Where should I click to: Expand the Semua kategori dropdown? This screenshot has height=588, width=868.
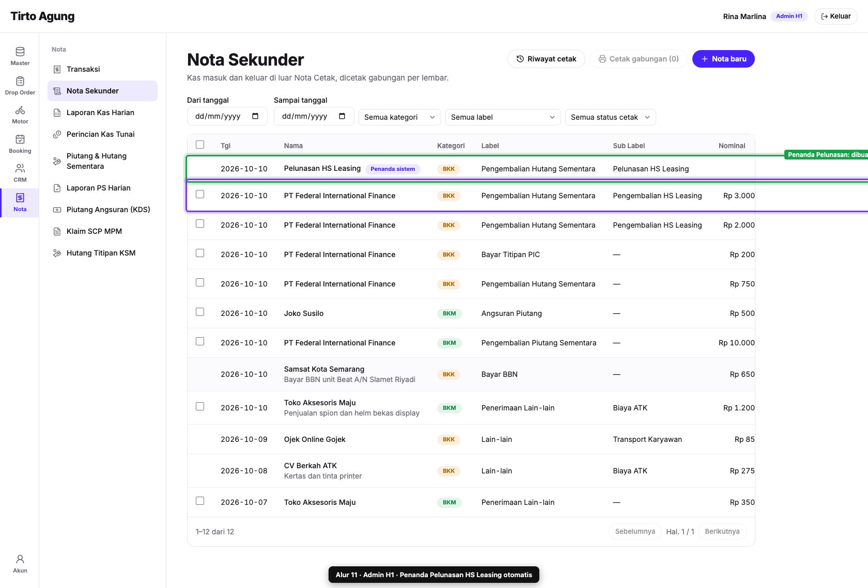(400, 117)
